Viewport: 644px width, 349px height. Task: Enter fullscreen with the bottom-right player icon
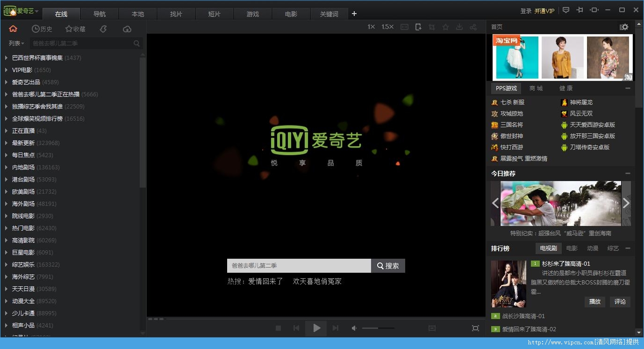(475, 328)
